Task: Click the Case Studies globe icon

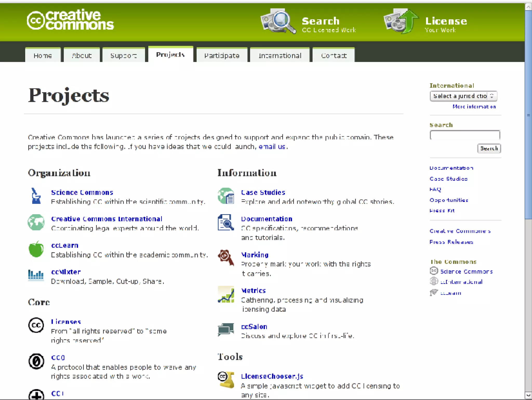Action: 226,196
